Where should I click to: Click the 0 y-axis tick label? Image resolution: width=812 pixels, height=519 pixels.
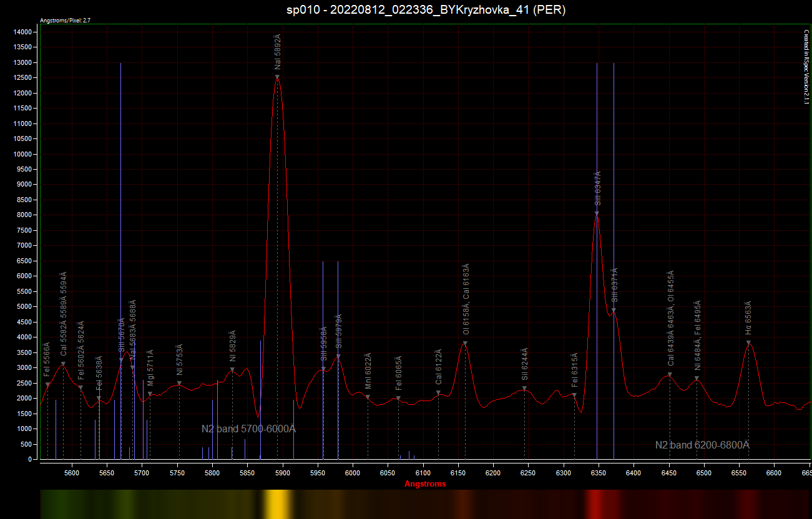31,460
